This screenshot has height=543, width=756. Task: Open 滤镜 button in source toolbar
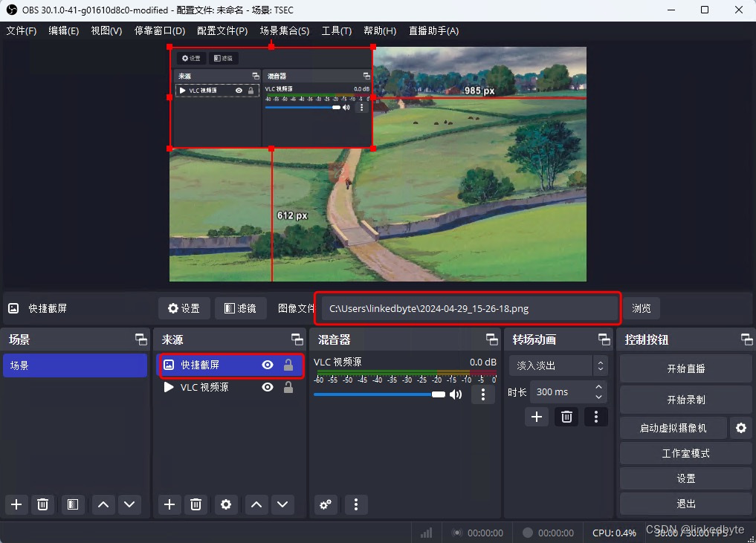pos(240,308)
